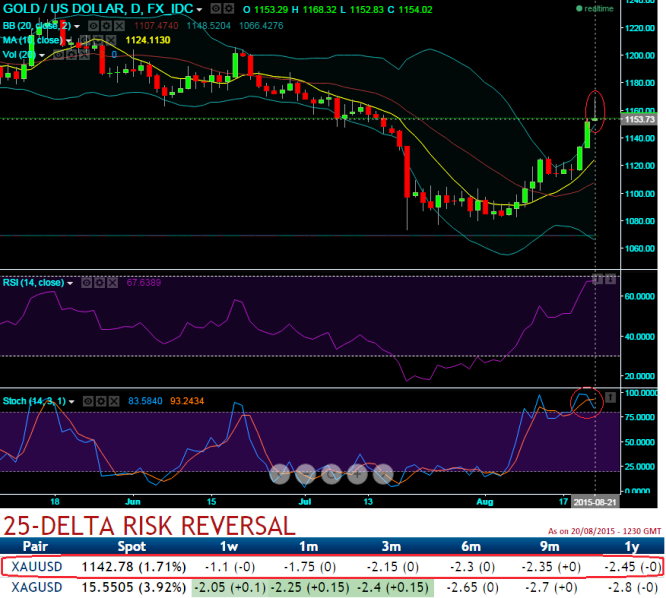Expand GOLD / US DOLLAR title dropdown arrow

point(199,10)
